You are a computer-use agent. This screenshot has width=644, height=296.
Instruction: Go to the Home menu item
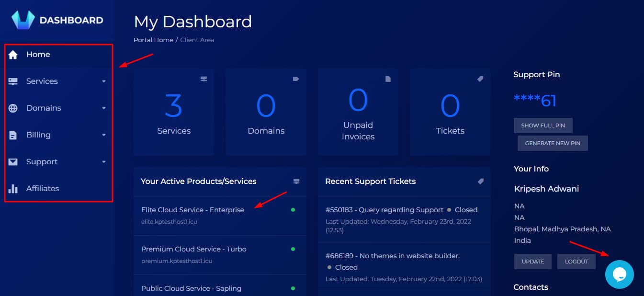point(38,55)
